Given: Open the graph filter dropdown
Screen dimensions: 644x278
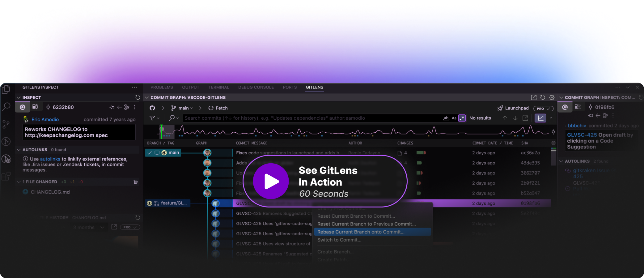Looking at the screenshot, I should tap(154, 118).
